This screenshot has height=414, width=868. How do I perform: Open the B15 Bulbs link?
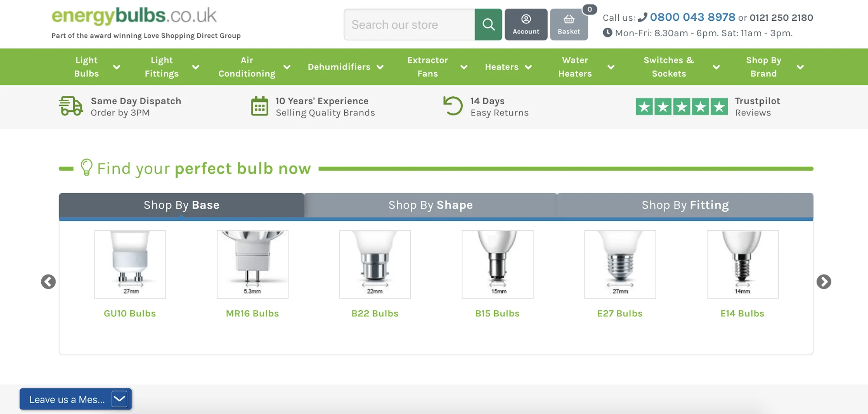497,313
